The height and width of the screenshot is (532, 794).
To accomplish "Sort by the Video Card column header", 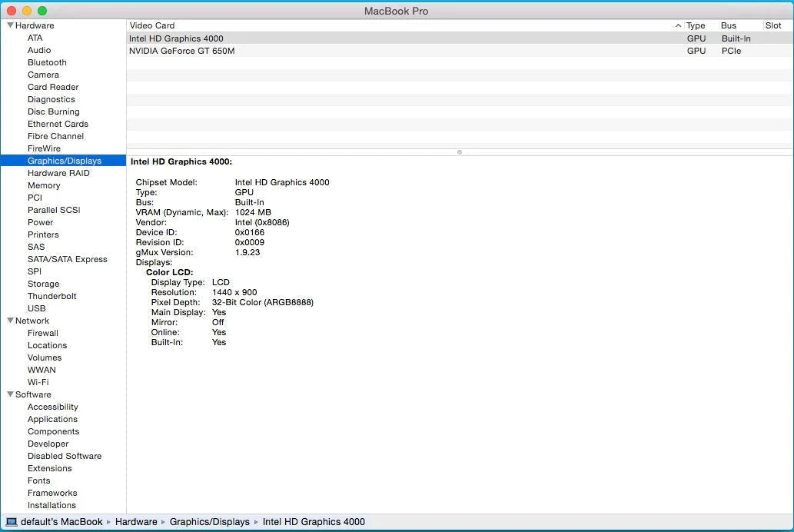I will pyautogui.click(x=152, y=25).
